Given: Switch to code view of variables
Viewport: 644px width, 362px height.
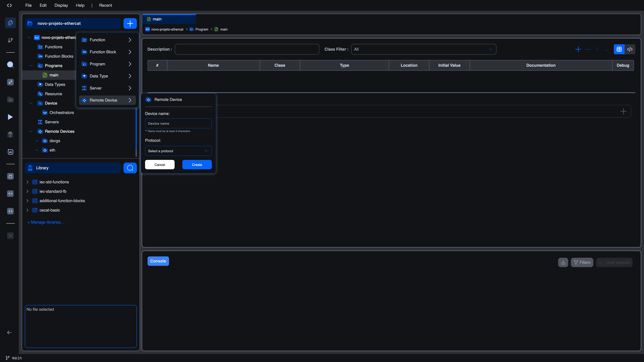Looking at the screenshot, I should coord(630,49).
